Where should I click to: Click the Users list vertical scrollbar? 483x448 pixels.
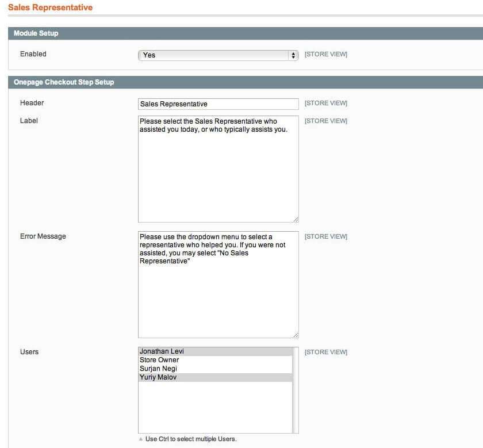tap(296, 390)
